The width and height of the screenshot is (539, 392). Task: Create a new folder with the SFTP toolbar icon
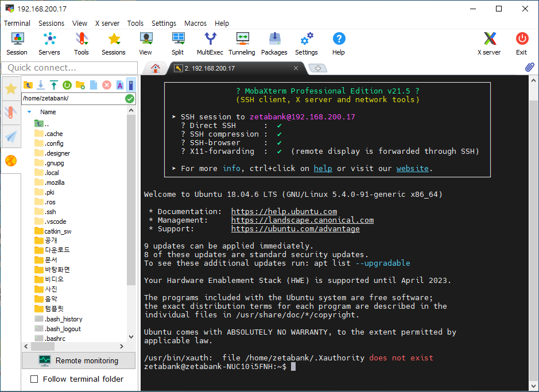click(80, 85)
